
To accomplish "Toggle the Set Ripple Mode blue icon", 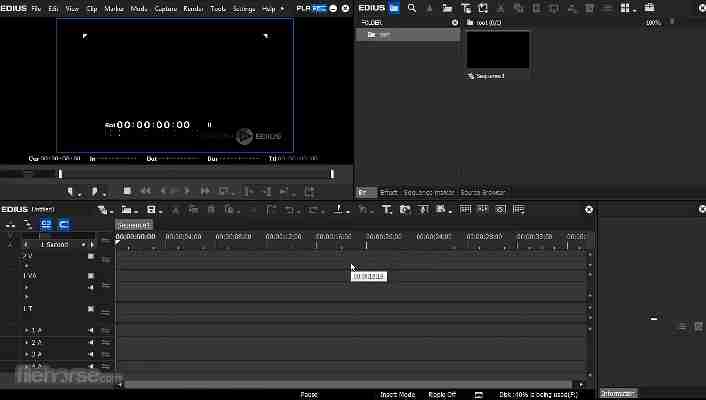I will (x=46, y=224).
